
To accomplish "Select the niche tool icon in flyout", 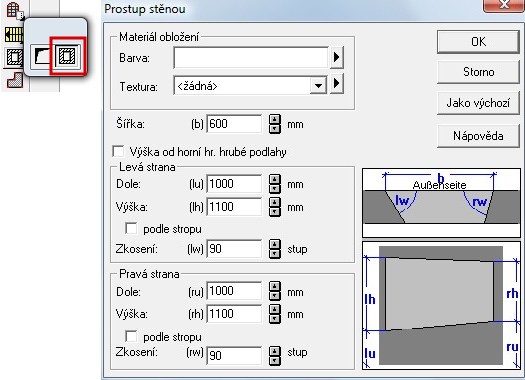I will point(42,56).
